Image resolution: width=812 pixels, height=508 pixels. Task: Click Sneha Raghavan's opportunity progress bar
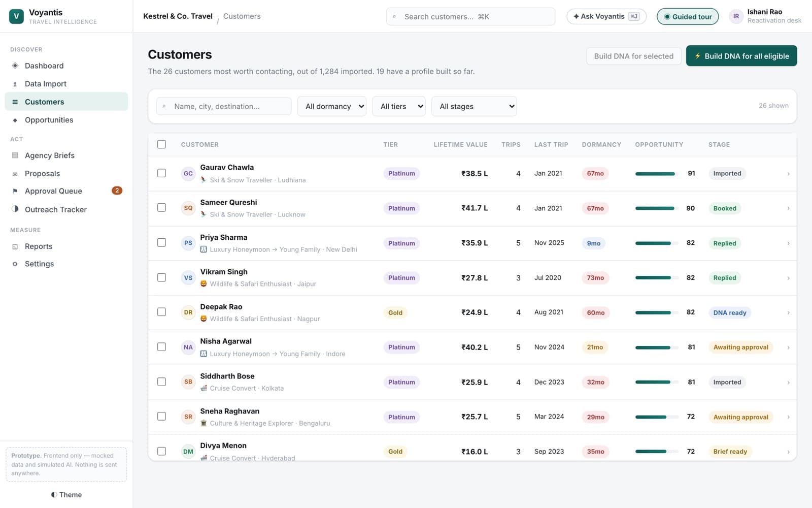(656, 417)
